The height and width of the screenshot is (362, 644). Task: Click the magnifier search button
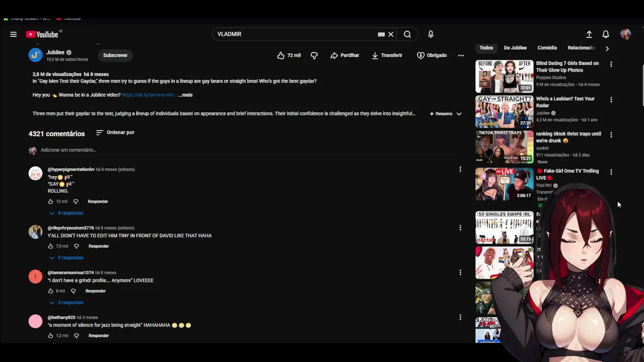click(408, 34)
